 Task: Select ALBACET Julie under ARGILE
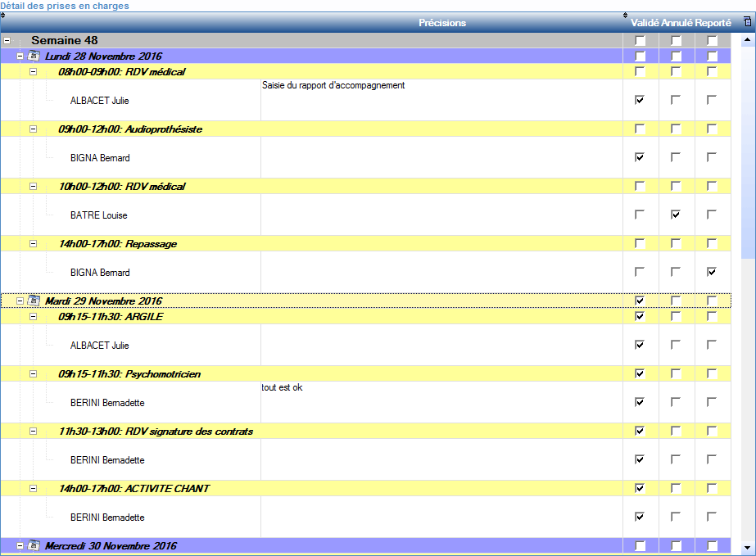click(100, 346)
